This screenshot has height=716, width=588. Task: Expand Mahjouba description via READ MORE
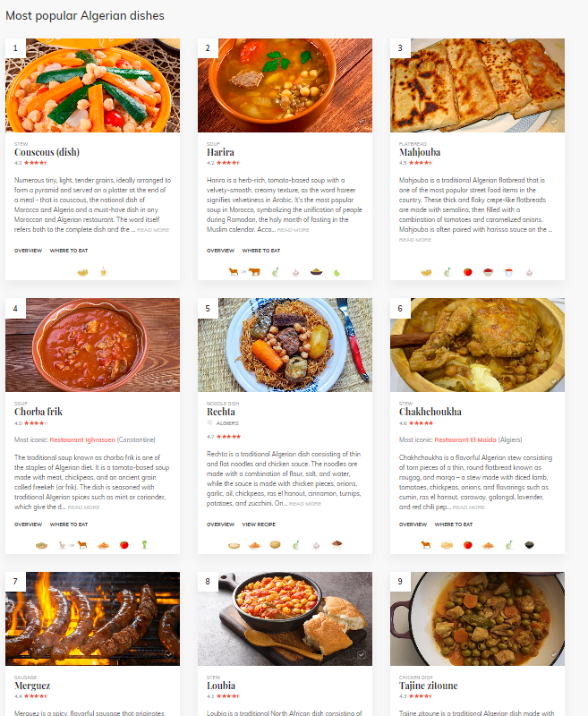click(415, 240)
